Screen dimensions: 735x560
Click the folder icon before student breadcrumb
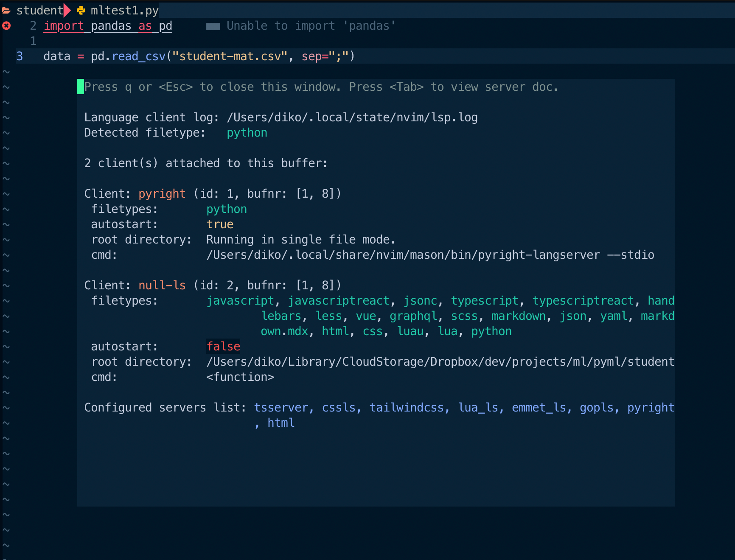(6, 10)
